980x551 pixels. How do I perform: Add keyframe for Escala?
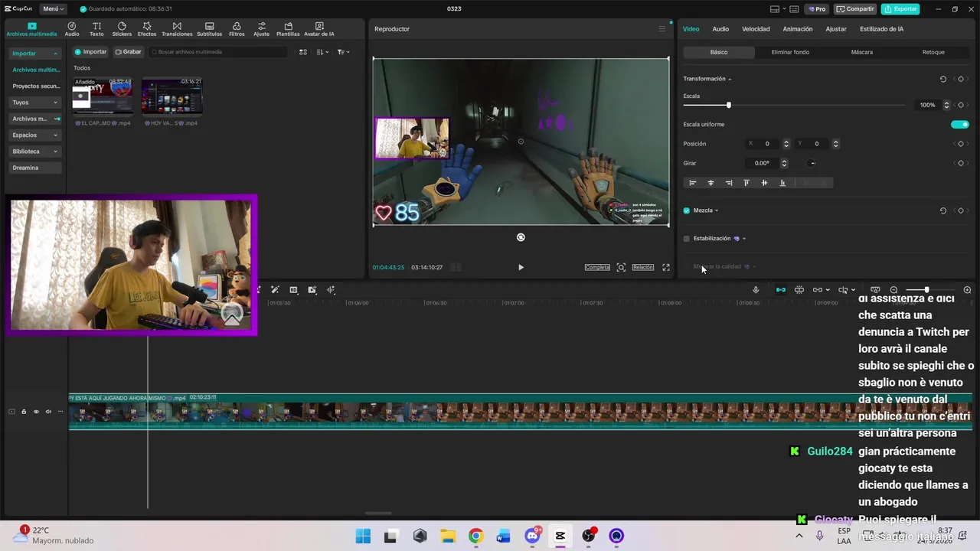[961, 105]
